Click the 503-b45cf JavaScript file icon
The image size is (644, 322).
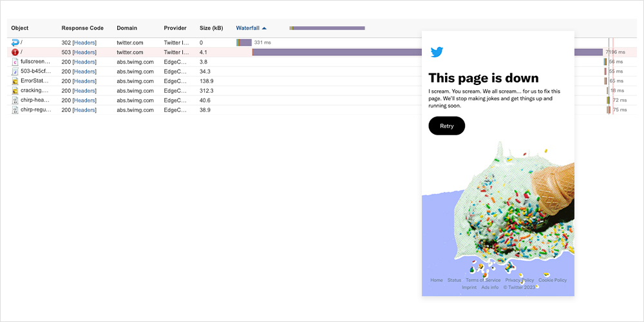[x=15, y=71]
